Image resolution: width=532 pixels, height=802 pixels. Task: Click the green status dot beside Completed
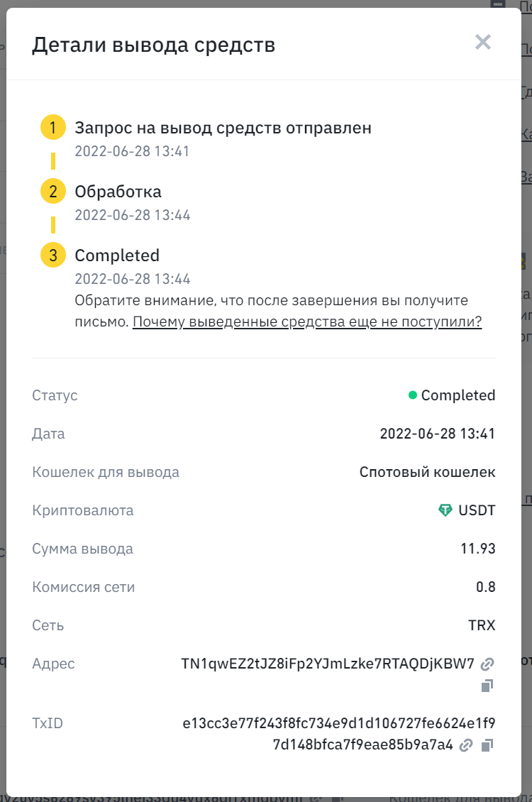point(412,395)
